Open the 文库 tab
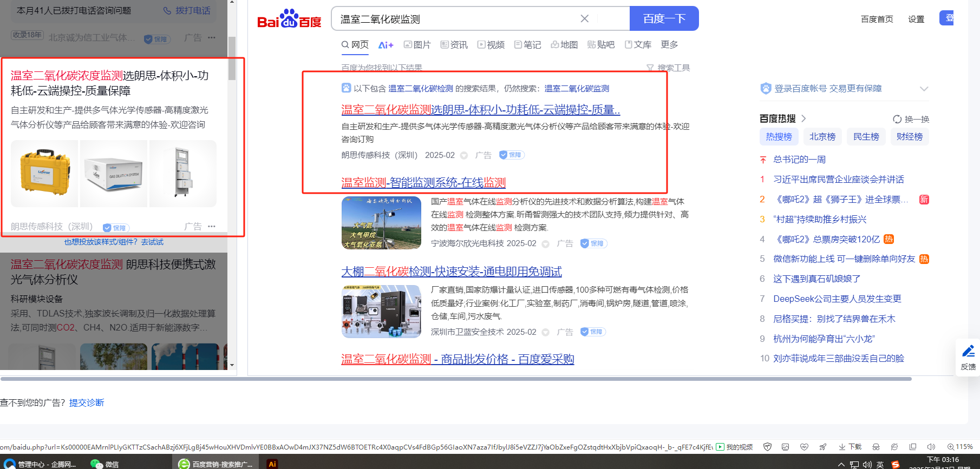980x469 pixels. click(x=638, y=45)
